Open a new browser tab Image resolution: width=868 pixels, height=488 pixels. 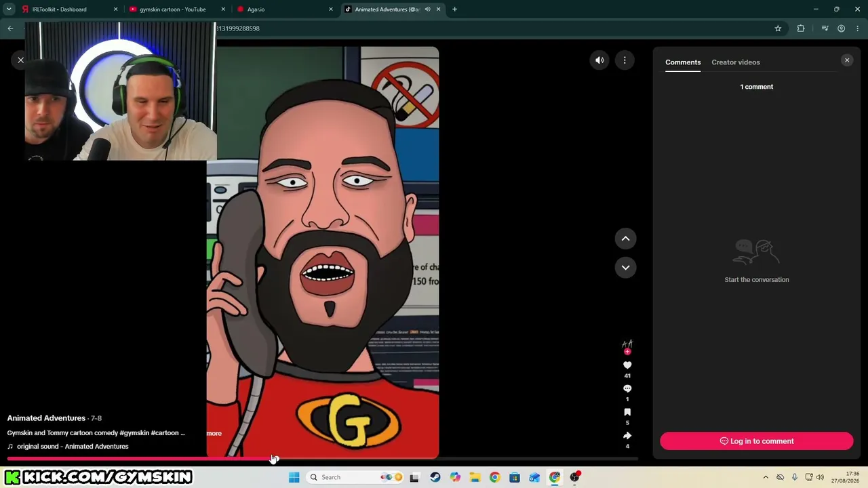point(454,9)
